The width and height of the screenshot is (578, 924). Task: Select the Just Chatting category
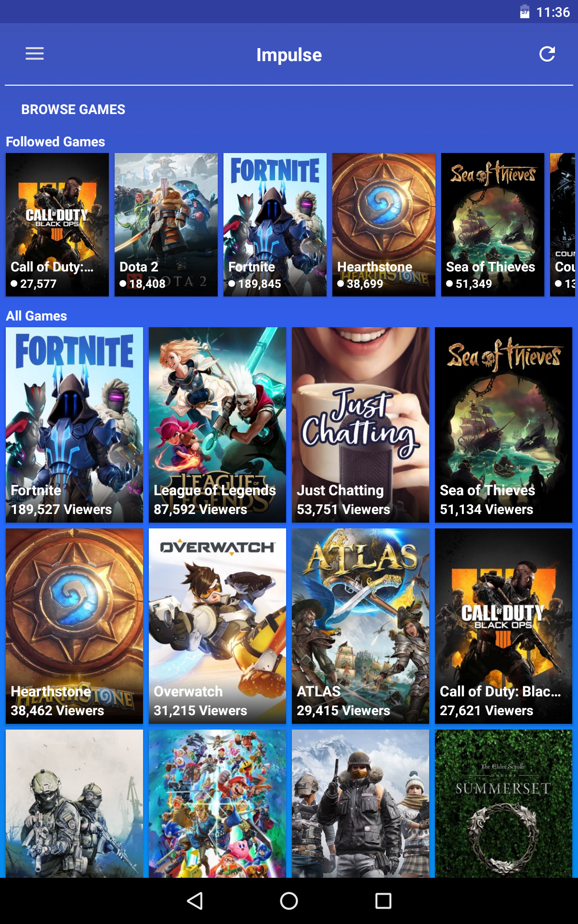pyautogui.click(x=361, y=425)
